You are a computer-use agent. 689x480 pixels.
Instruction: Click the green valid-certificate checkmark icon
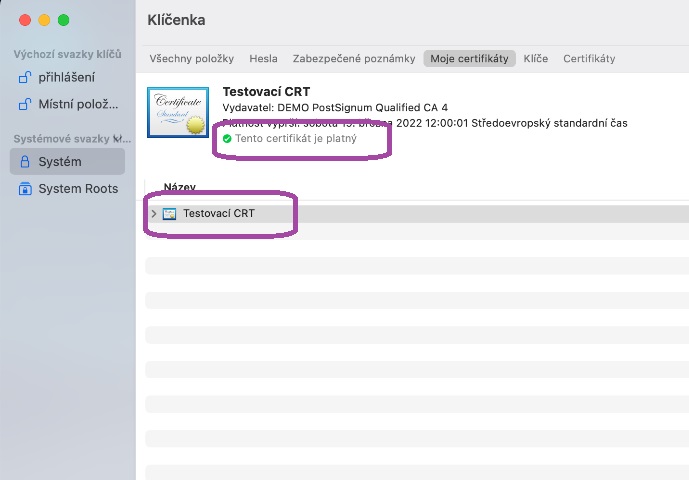227,138
